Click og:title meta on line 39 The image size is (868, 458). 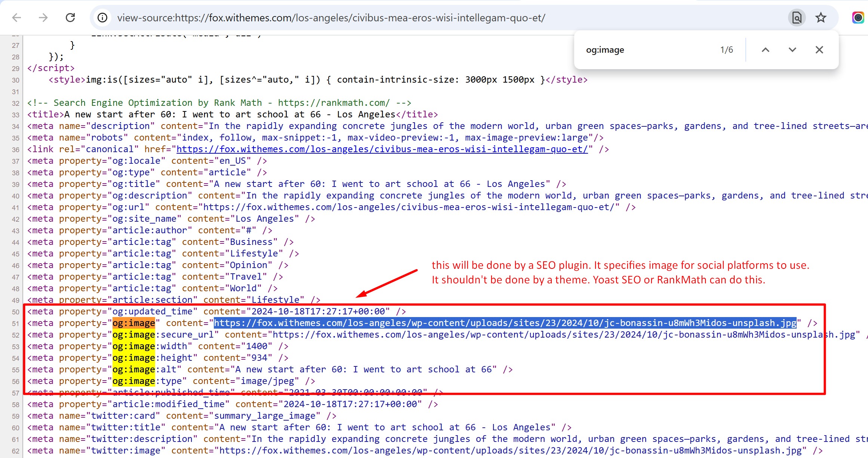click(x=297, y=184)
